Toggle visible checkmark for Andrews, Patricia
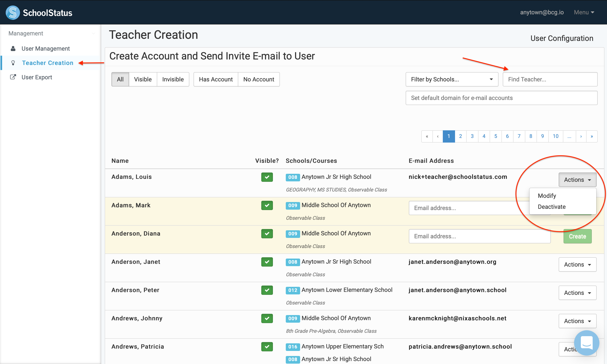This screenshot has height=364, width=607. tap(267, 346)
